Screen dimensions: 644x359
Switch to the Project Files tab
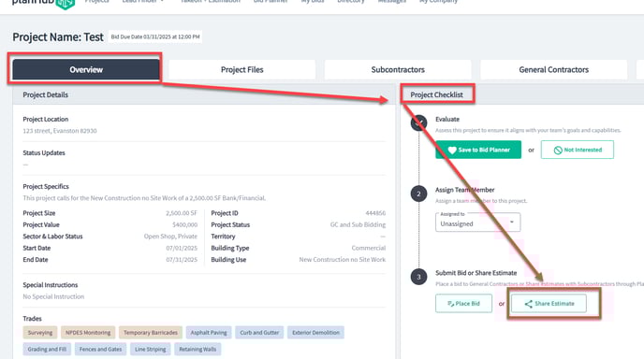241,70
